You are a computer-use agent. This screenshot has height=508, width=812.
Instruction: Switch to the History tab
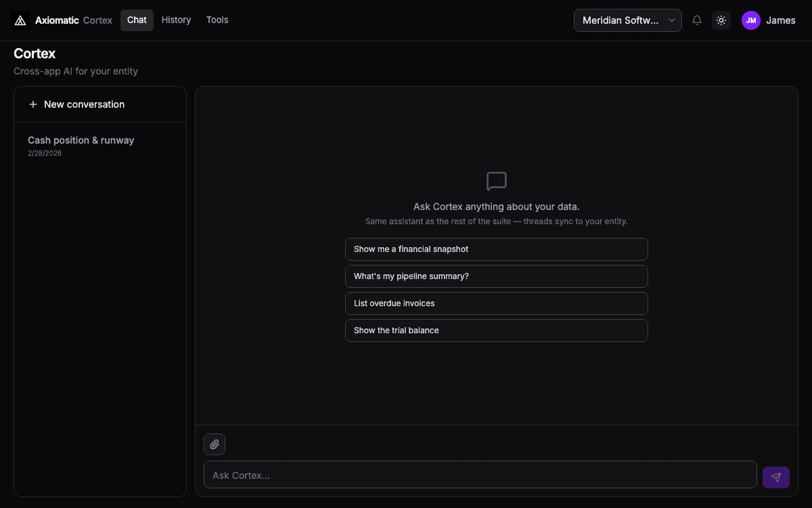(176, 20)
